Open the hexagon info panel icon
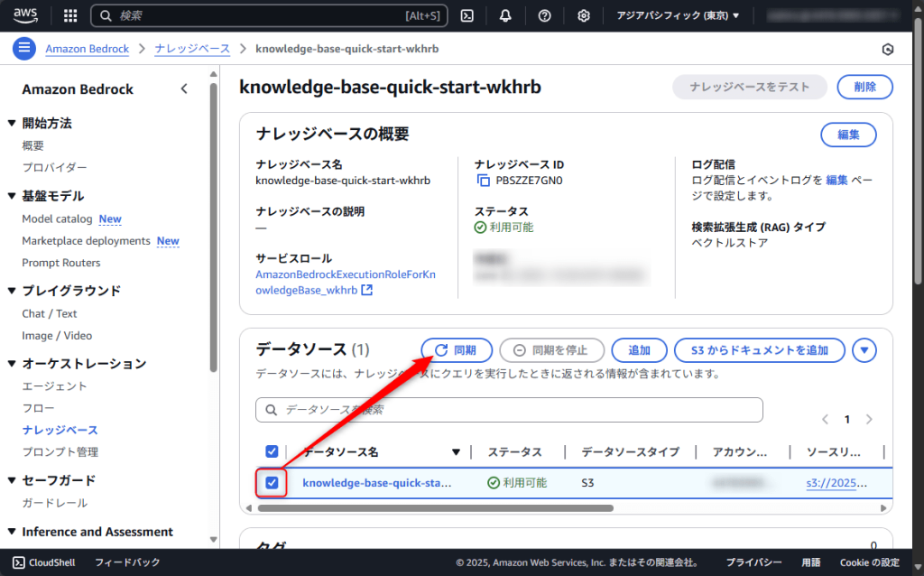Image resolution: width=924 pixels, height=576 pixels. click(888, 50)
